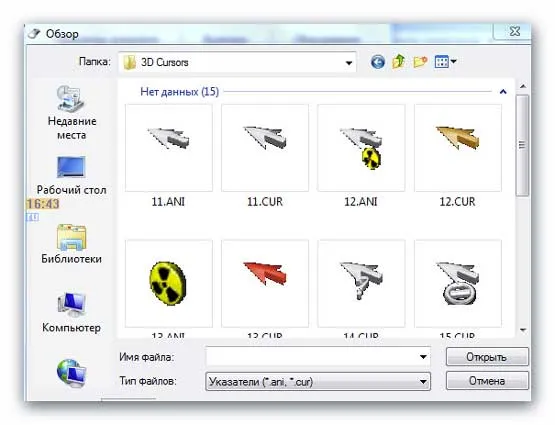The image size is (555, 425).
Task: Click the Открыть button
Action: [487, 357]
